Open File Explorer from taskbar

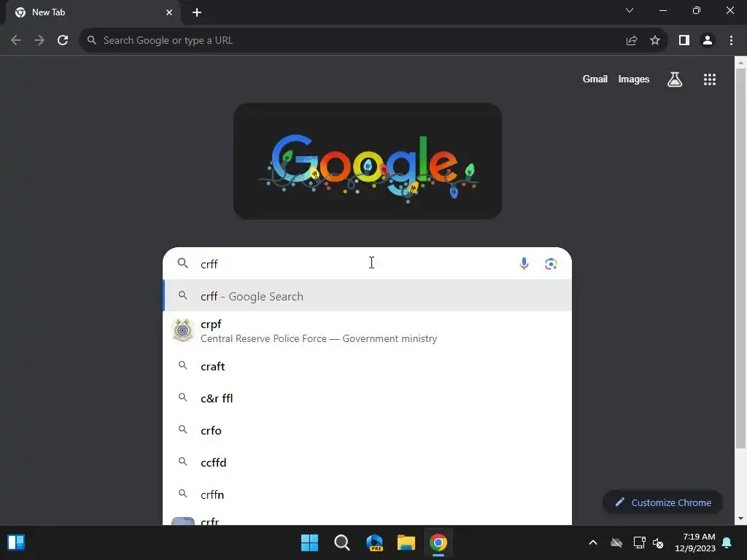(406, 542)
